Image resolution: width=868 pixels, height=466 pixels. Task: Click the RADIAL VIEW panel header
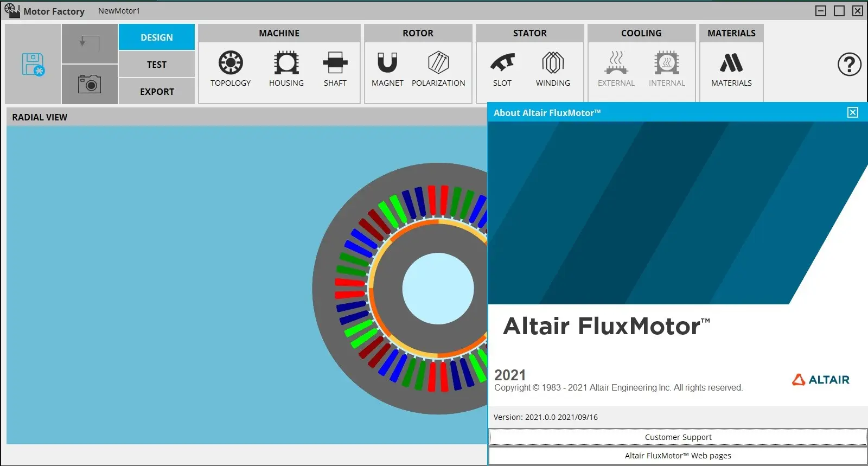[247, 117]
